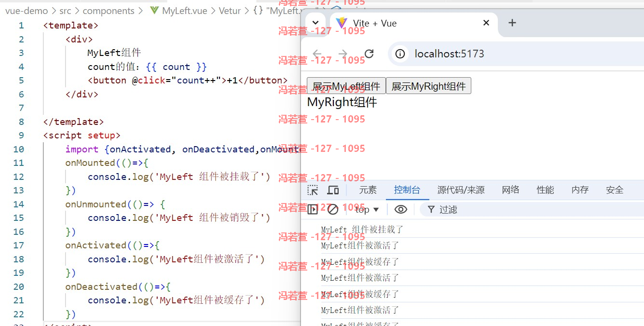Open the tab search chevron in Chrome
The height and width of the screenshot is (326, 644).
315,23
